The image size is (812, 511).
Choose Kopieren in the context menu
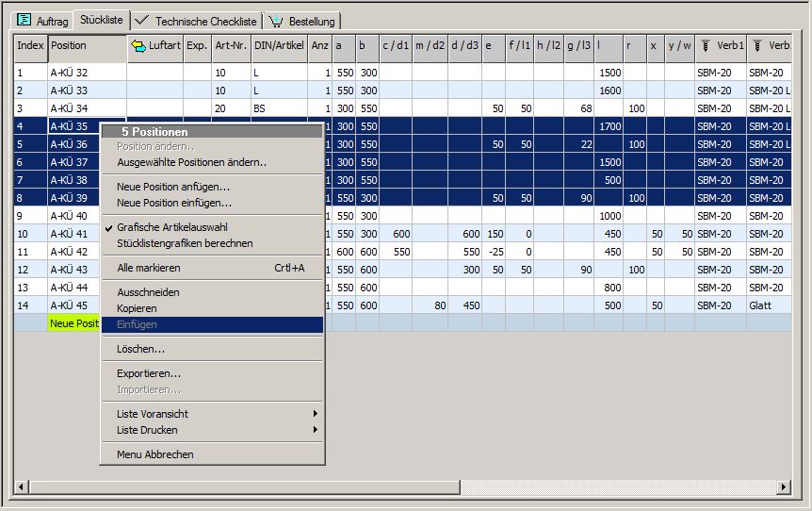point(137,308)
